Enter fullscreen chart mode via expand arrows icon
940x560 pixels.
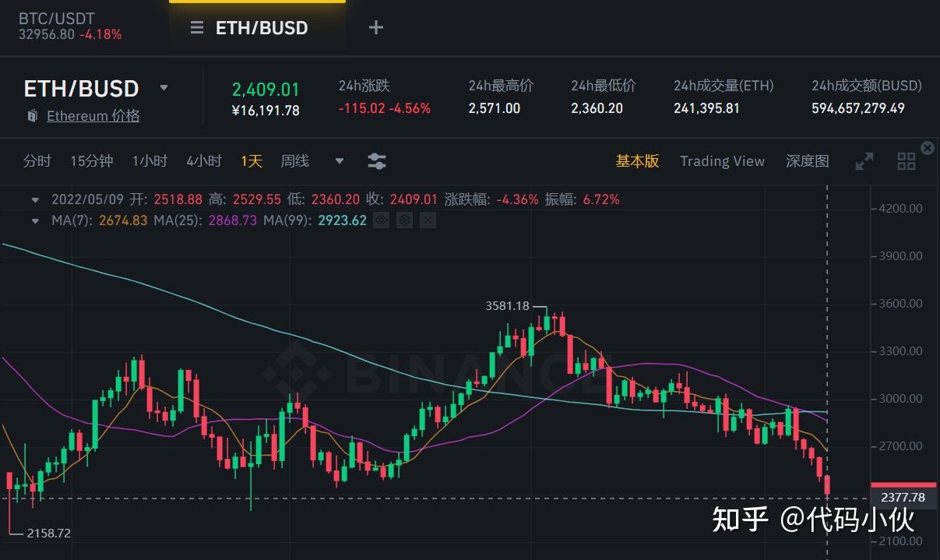coord(864,161)
